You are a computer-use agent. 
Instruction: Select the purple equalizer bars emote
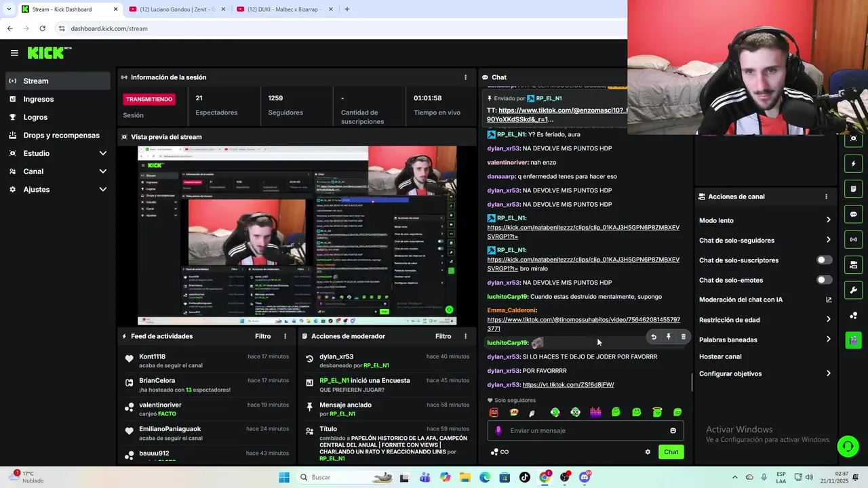(595, 412)
